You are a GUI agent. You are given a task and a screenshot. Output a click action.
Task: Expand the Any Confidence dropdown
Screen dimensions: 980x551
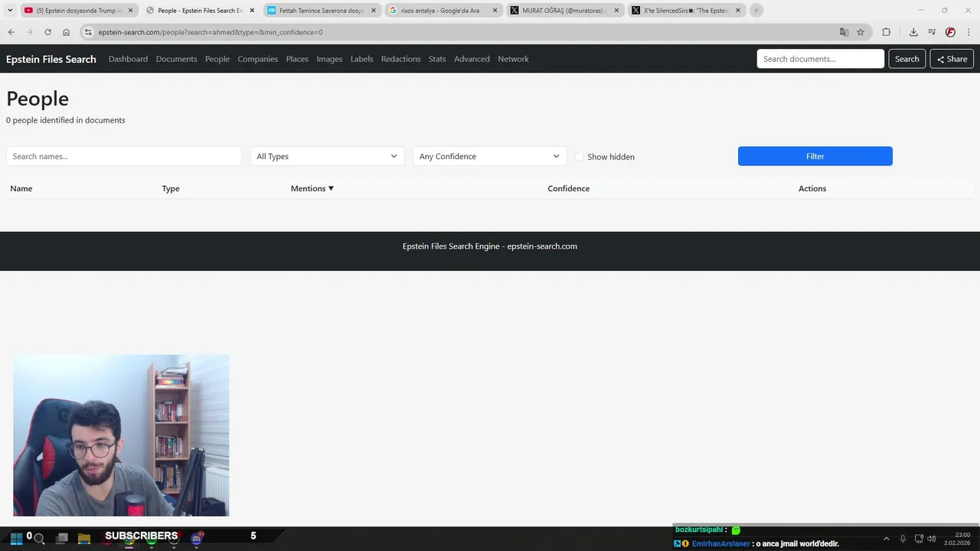pyautogui.click(x=489, y=156)
